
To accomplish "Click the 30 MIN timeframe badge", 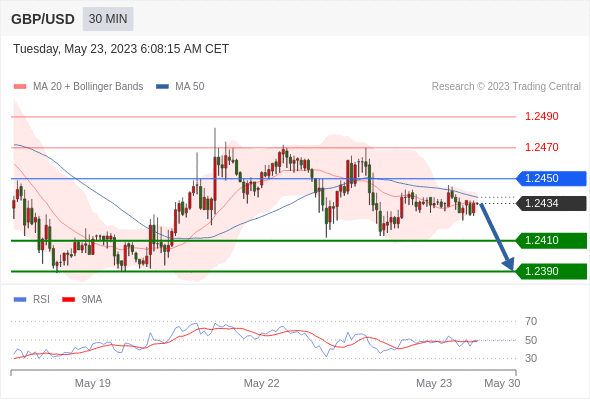I will pyautogui.click(x=108, y=19).
